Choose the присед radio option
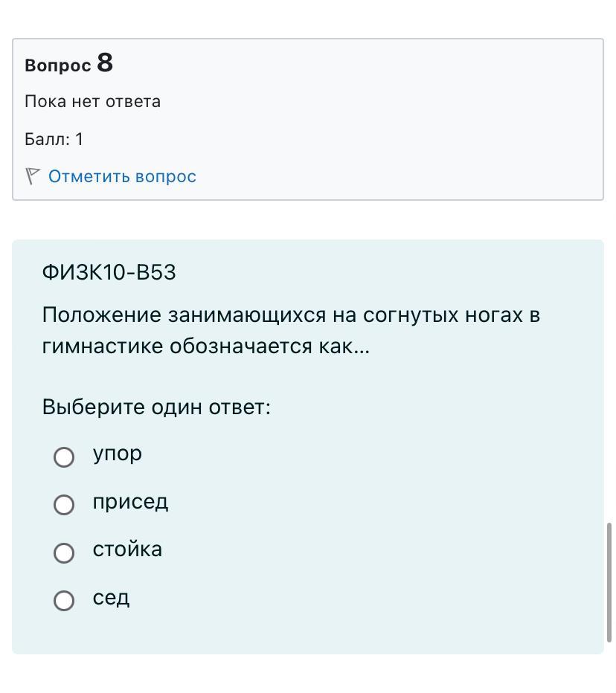The width and height of the screenshot is (616, 693). click(64, 505)
